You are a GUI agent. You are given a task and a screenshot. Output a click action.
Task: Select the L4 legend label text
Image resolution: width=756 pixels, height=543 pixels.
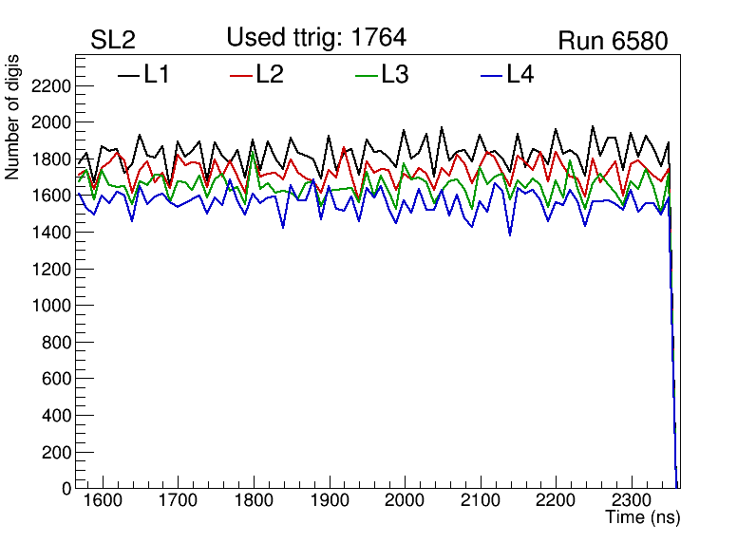(520, 74)
